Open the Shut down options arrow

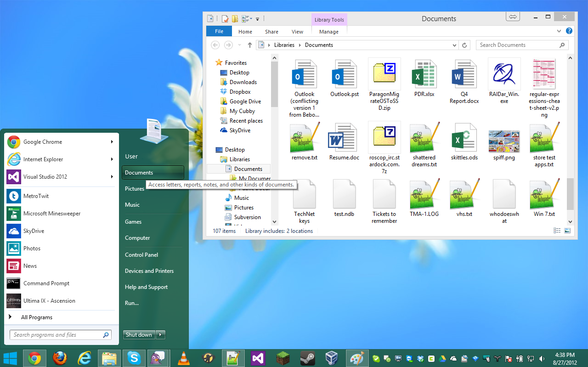coord(160,334)
